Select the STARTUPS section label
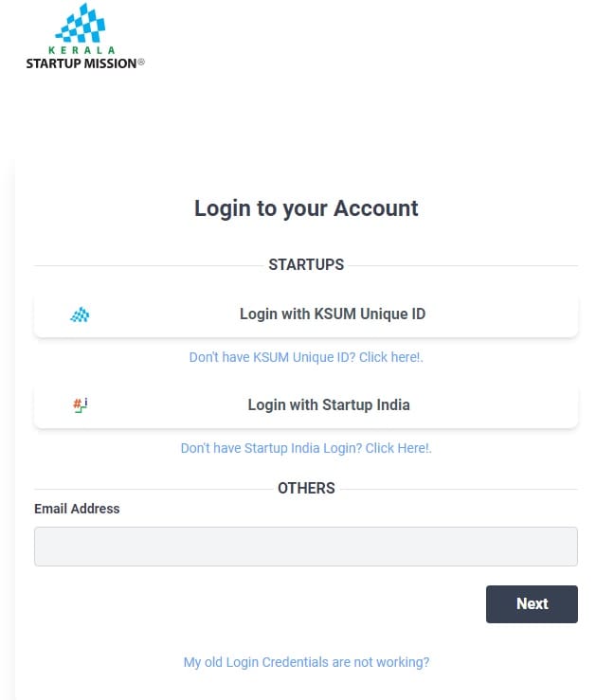The image size is (596, 700). click(306, 264)
